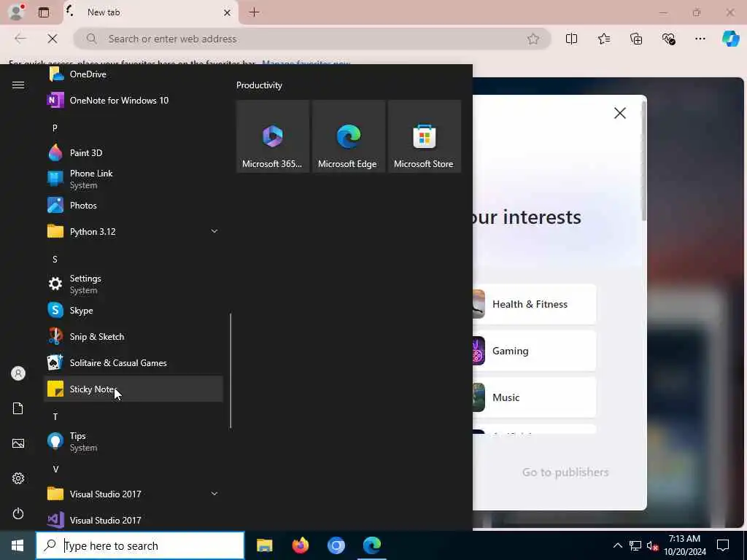Viewport: 747px width, 560px height.
Task: Open File Explorer from the taskbar
Action: (x=264, y=545)
